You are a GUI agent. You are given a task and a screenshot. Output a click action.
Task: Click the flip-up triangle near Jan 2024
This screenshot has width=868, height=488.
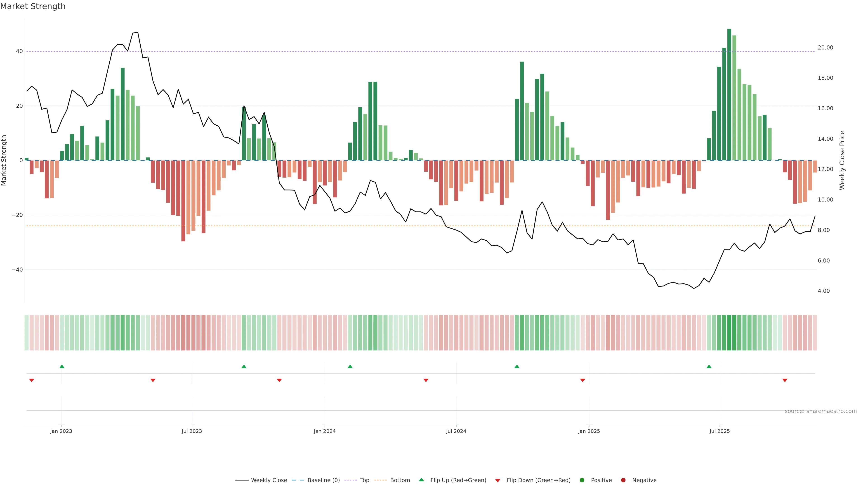tap(350, 366)
